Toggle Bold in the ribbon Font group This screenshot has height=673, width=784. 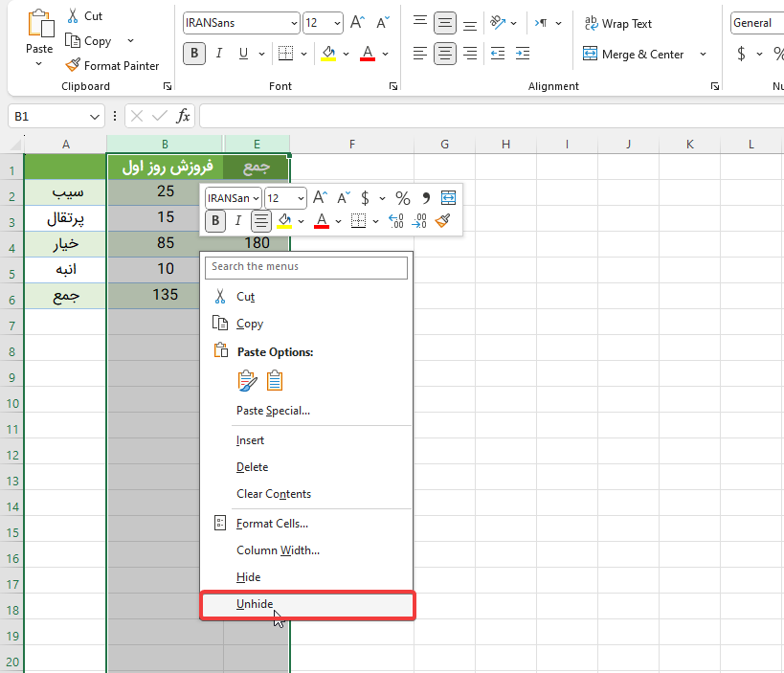click(x=194, y=54)
